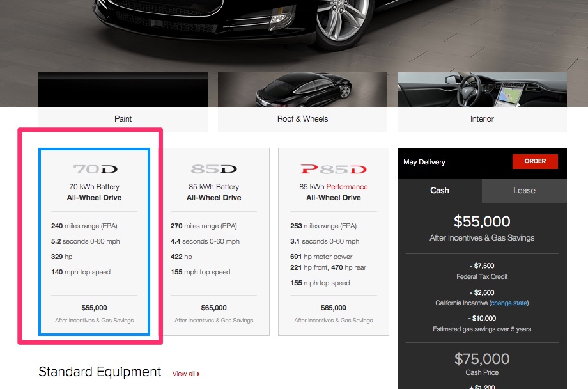This screenshot has width=588, height=389.
Task: Click the red ORDER button
Action: tap(535, 161)
